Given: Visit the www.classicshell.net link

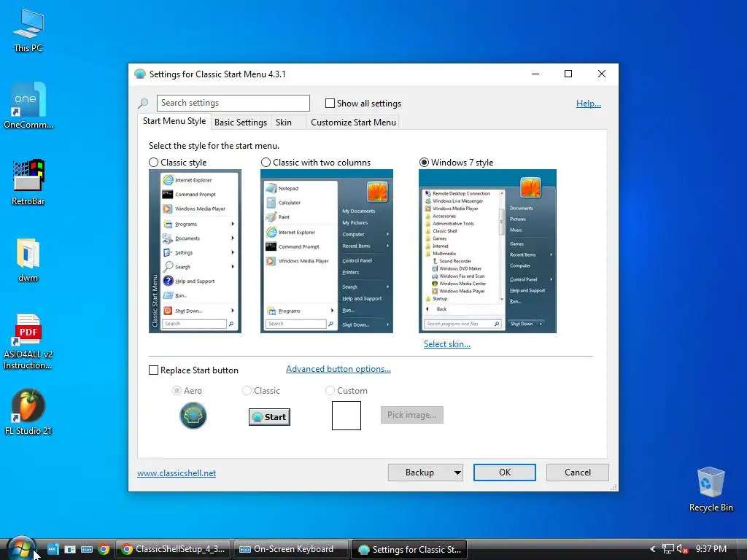Looking at the screenshot, I should (177, 472).
